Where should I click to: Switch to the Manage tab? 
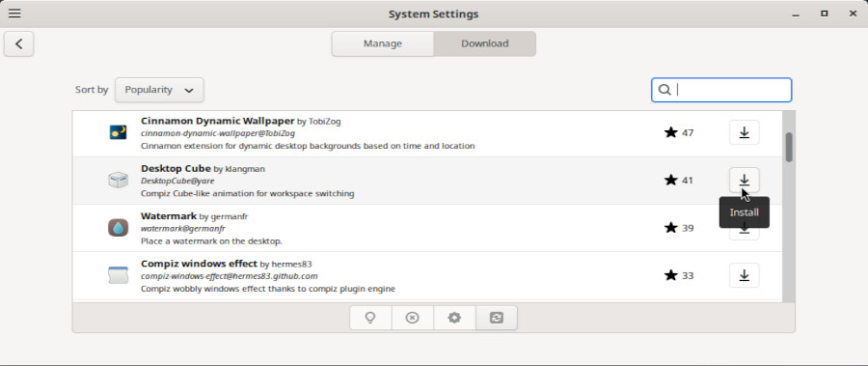(x=383, y=43)
